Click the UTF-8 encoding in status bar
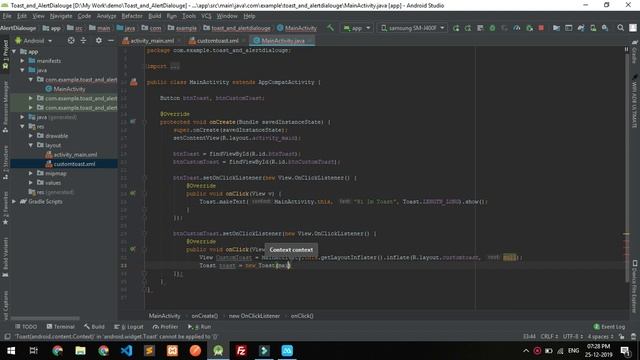The height and width of the screenshot is (360, 640). (572, 337)
